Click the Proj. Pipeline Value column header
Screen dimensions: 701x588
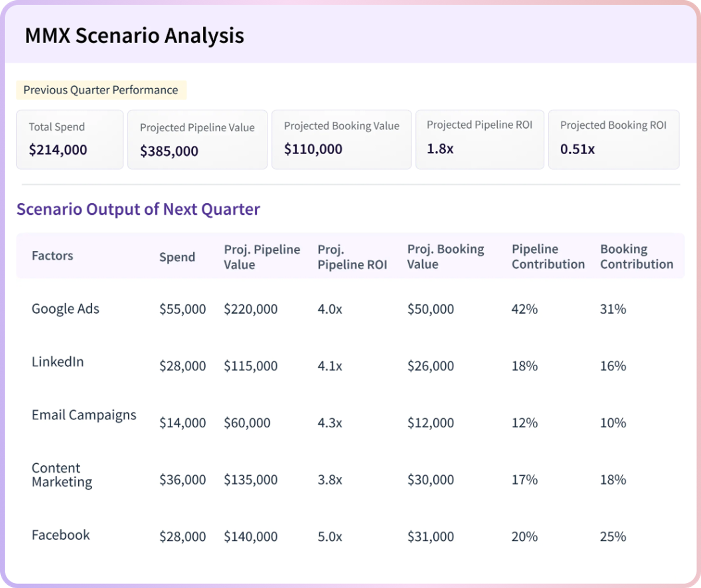[262, 257]
